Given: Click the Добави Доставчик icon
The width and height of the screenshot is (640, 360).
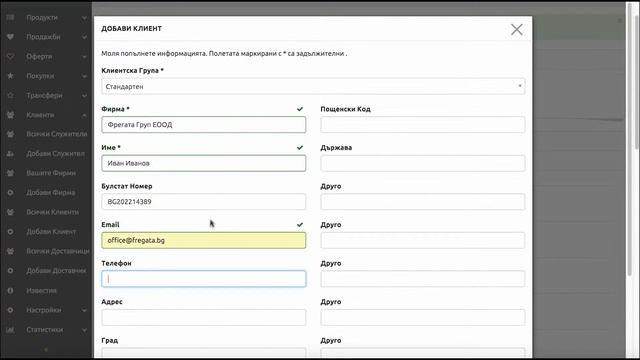Looking at the screenshot, I should point(11,271).
